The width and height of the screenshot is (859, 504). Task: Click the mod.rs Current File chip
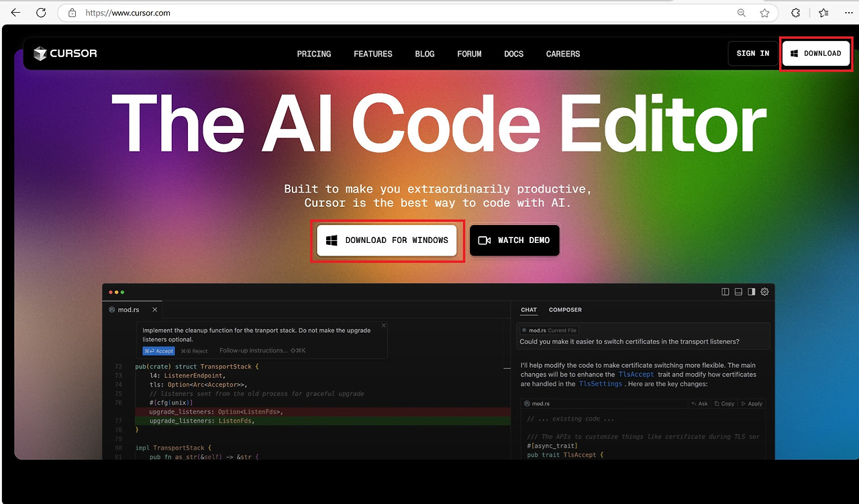(x=548, y=330)
